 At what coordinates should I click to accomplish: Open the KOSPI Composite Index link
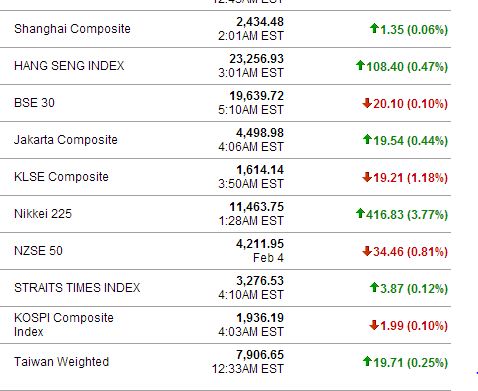[x=64, y=325]
